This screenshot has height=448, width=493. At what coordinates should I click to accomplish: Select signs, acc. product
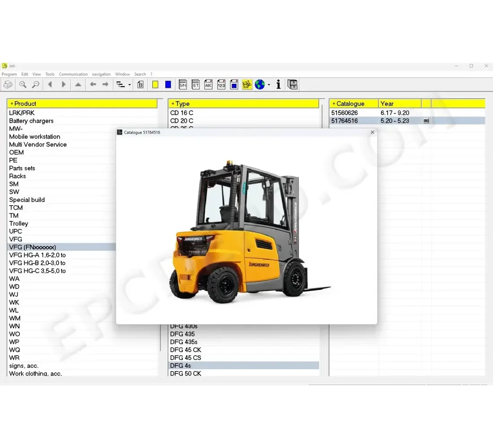tap(24, 366)
